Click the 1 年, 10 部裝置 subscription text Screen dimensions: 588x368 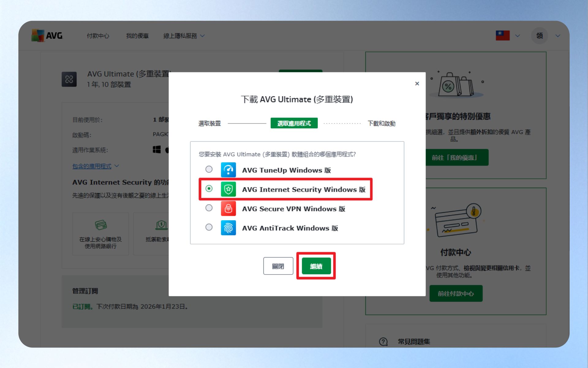[109, 84]
